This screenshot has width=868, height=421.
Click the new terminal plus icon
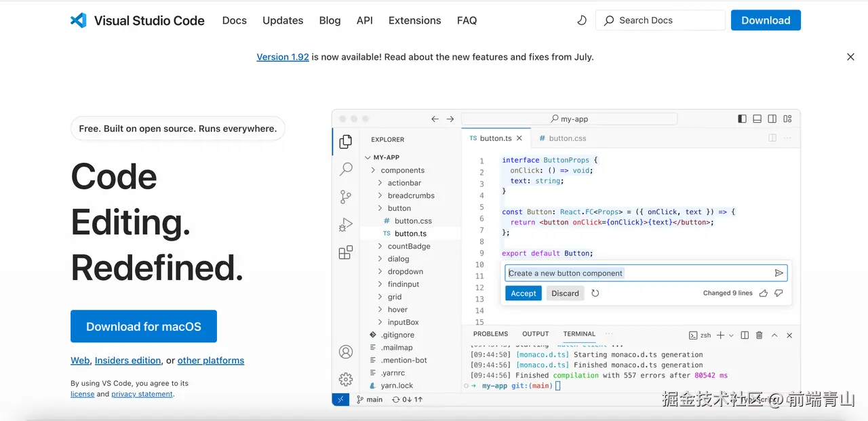click(721, 335)
